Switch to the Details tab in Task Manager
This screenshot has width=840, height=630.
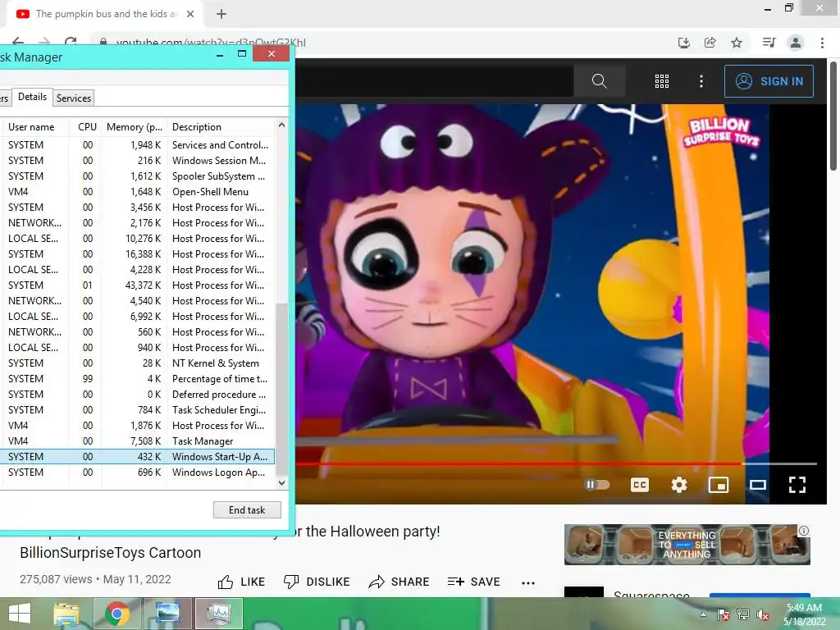click(x=32, y=97)
